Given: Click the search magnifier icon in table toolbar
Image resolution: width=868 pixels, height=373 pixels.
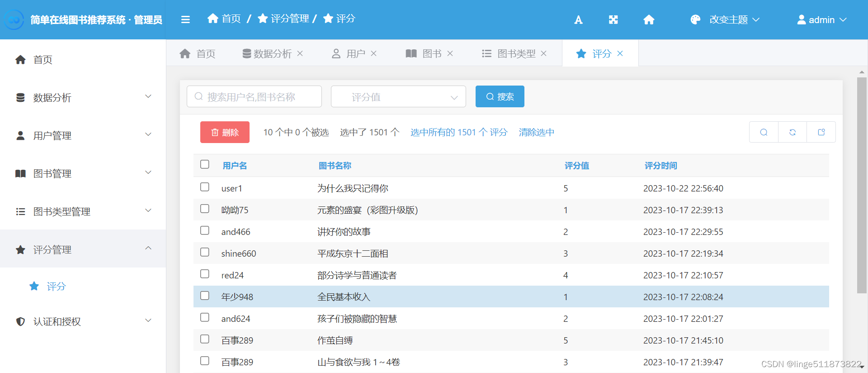Looking at the screenshot, I should [x=764, y=132].
